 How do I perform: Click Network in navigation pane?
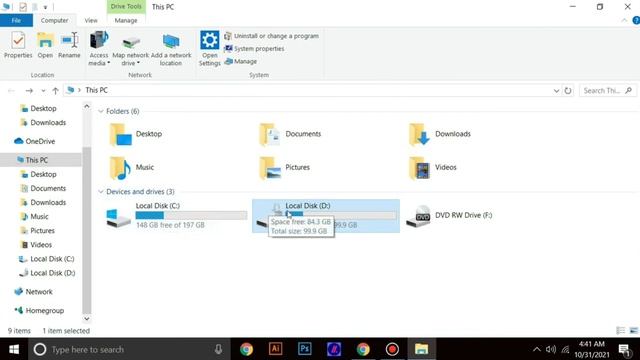coord(33,292)
